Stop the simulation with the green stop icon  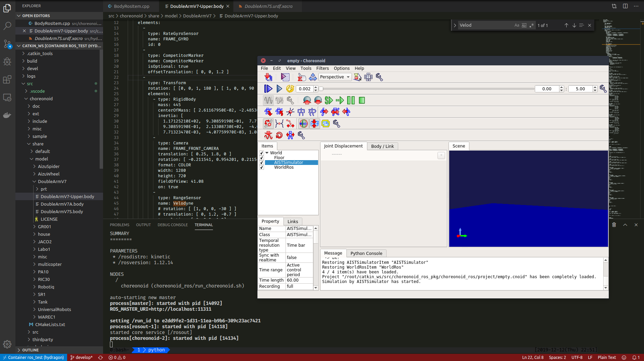pyautogui.click(x=362, y=100)
